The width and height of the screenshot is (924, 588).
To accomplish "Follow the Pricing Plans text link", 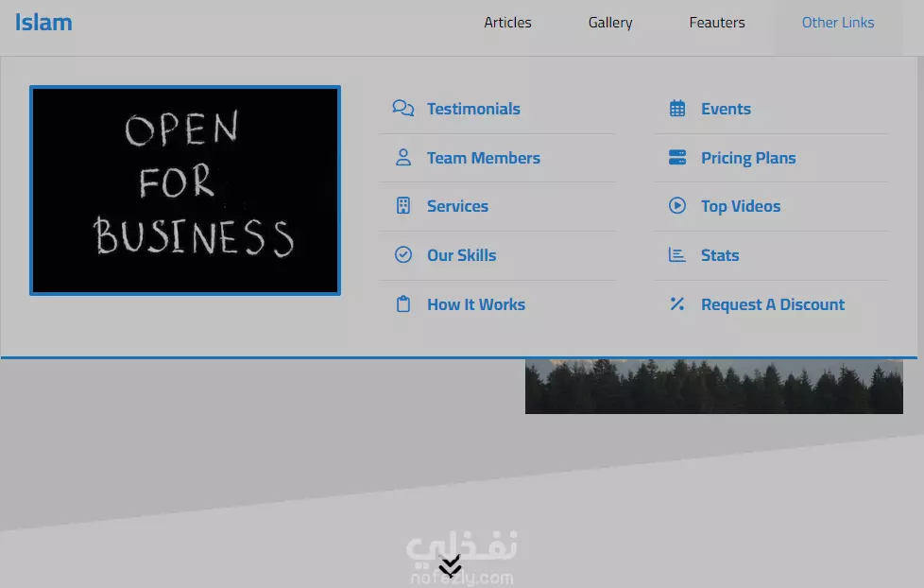I will (x=748, y=158).
